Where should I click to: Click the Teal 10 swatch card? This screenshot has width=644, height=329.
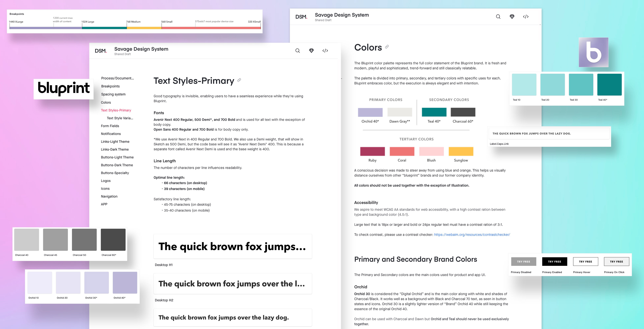pyautogui.click(x=524, y=85)
